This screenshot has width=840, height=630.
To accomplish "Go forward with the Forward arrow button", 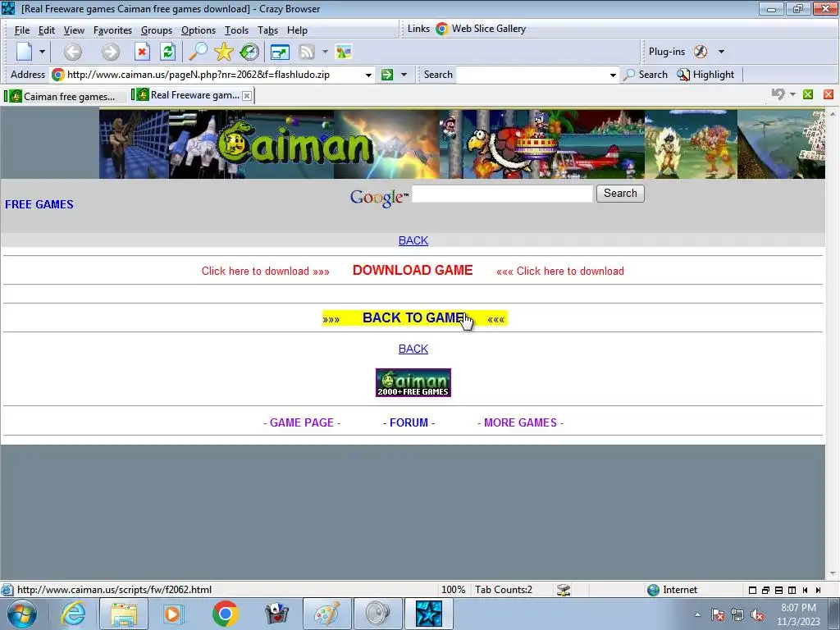I will coord(111,52).
